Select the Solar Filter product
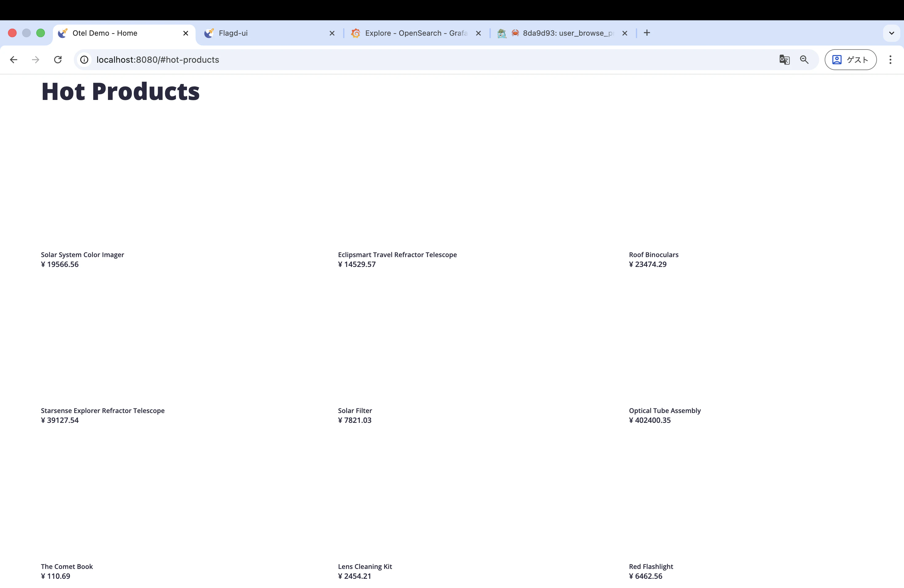Viewport: 904px width, 588px height. pyautogui.click(x=355, y=411)
